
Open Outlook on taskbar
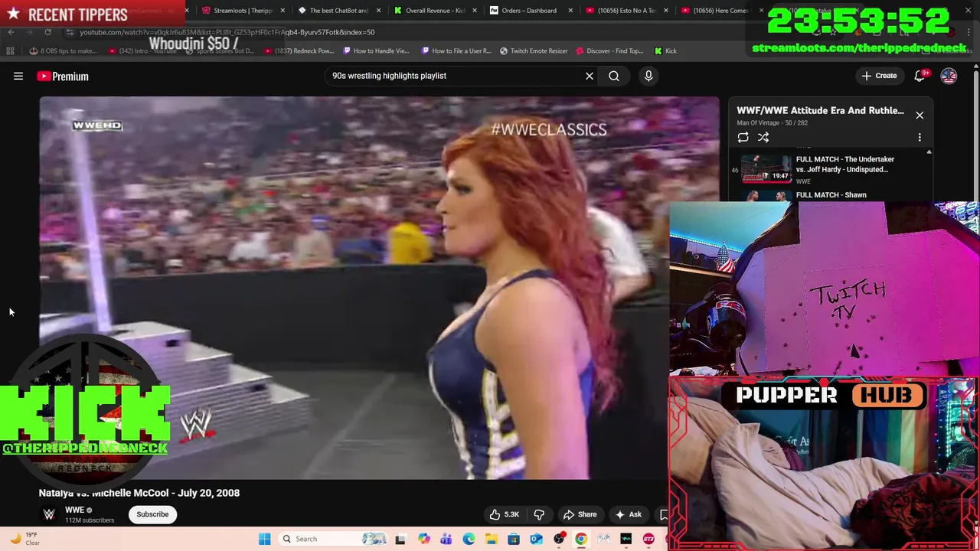coord(536,539)
